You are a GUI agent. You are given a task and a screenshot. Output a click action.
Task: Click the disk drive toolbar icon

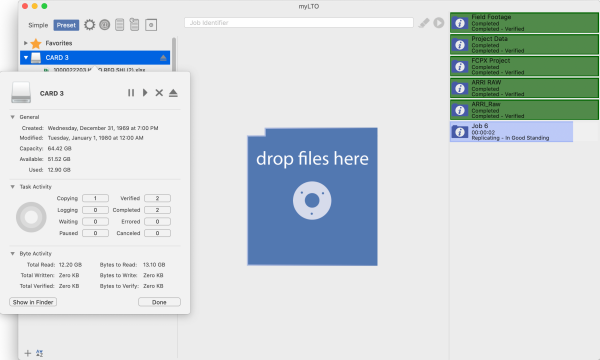(151, 25)
